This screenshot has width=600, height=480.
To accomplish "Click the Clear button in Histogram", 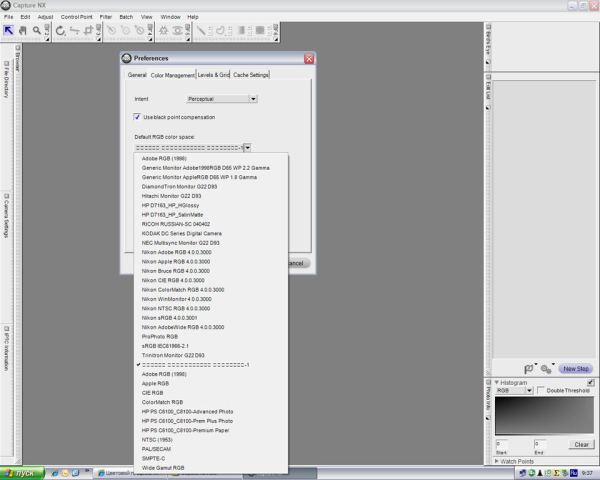I will 581,444.
